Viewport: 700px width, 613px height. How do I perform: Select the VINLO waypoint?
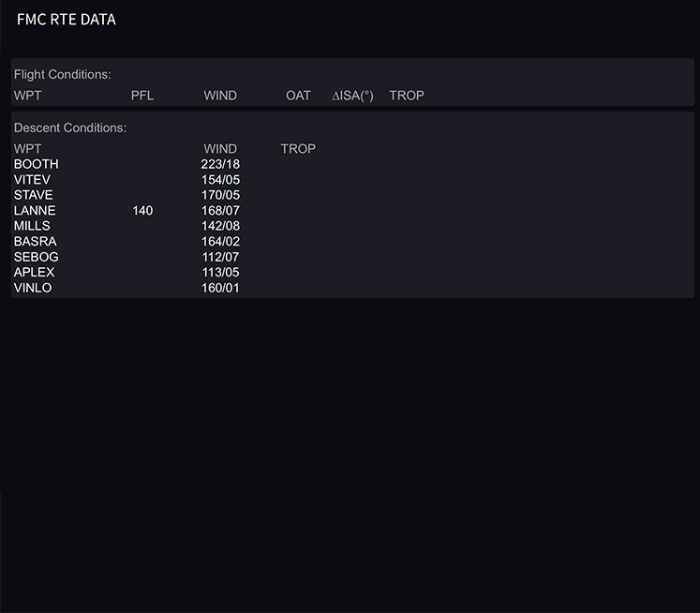(x=33, y=288)
